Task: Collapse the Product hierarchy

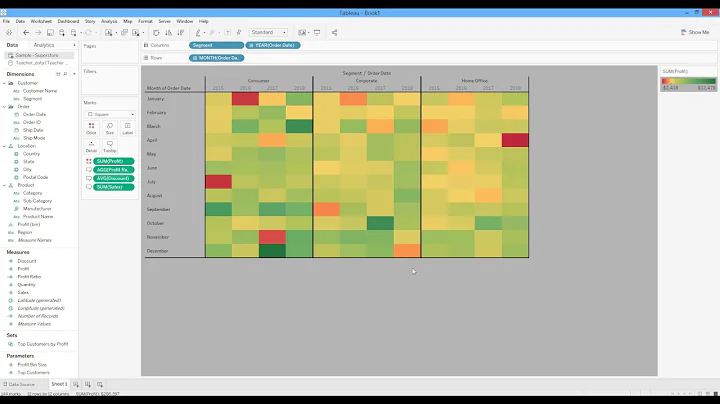Action: point(5,185)
